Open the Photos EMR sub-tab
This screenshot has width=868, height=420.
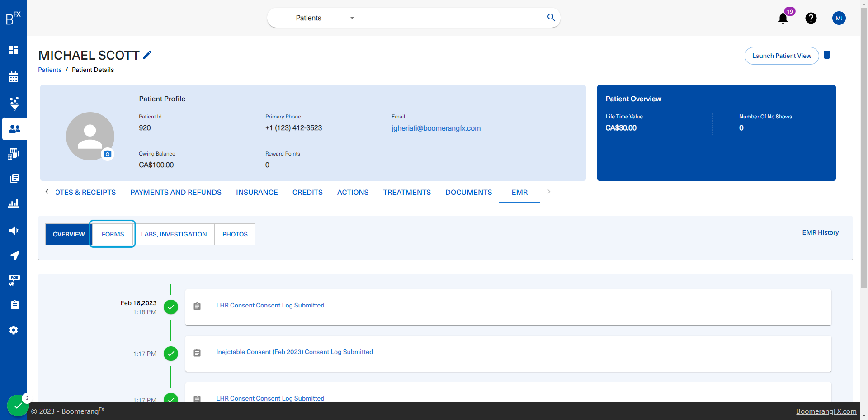coord(235,234)
